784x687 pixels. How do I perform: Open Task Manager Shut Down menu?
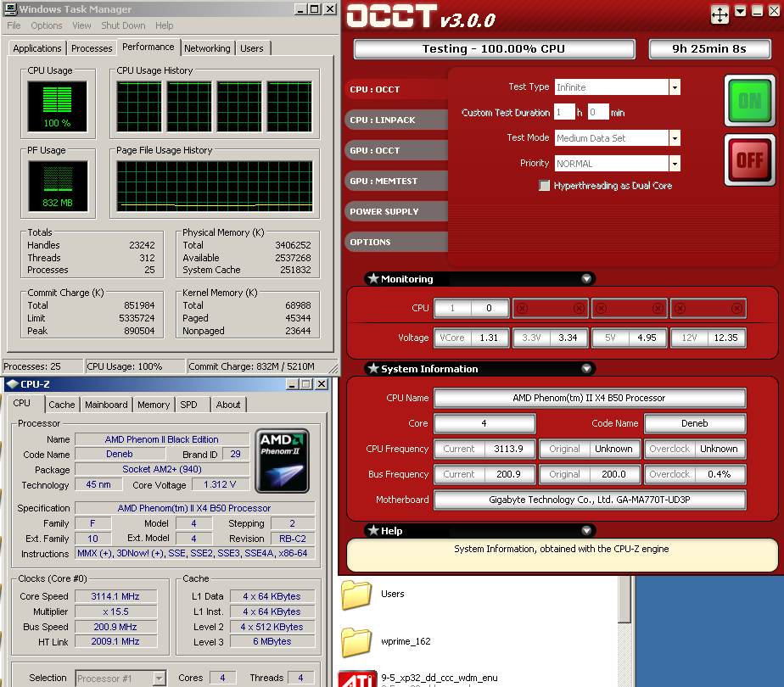coord(123,25)
